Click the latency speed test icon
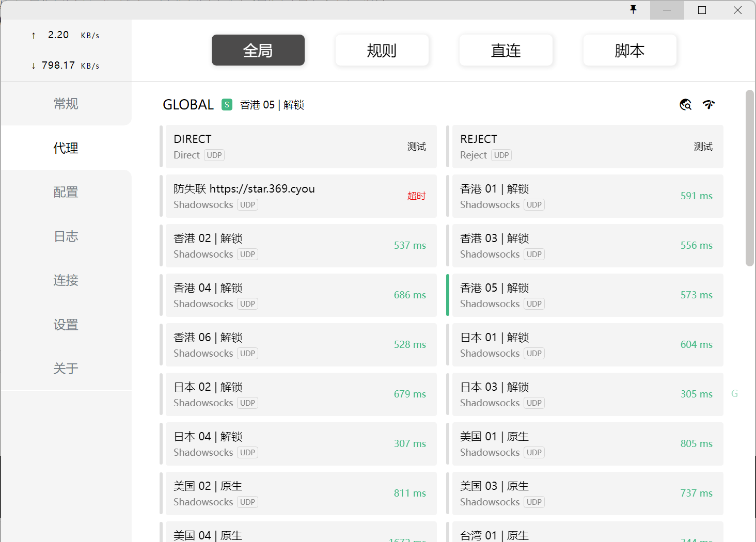This screenshot has height=542, width=756. (x=708, y=105)
